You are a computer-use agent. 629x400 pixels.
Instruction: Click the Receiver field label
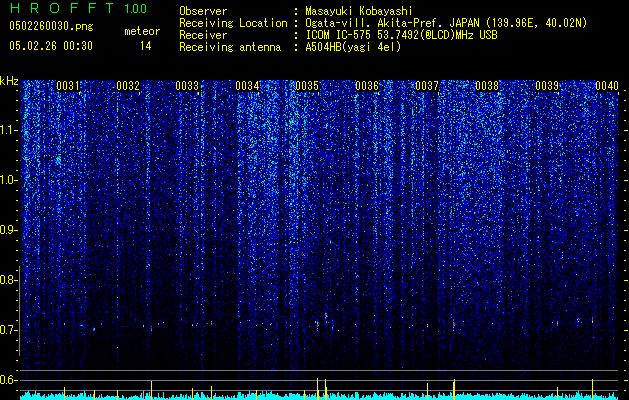click(x=203, y=35)
